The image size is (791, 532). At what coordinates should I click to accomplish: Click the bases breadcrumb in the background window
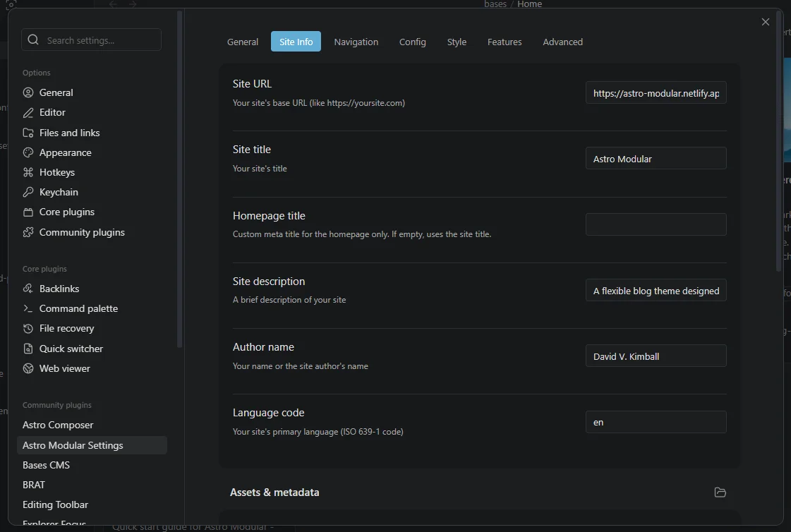tap(495, 4)
